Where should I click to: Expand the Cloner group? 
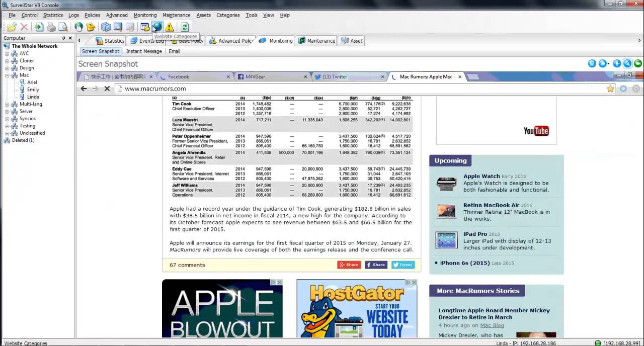point(8,61)
